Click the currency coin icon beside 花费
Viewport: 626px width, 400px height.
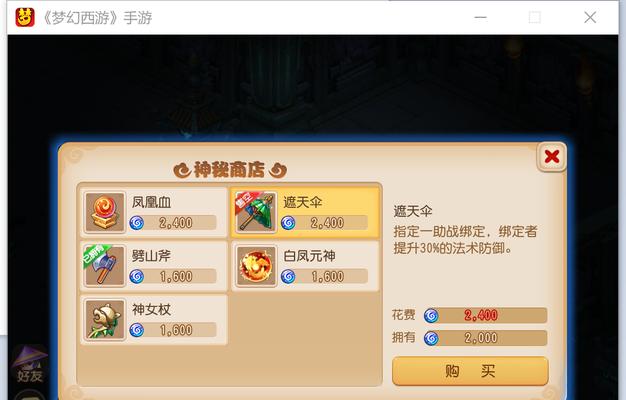[x=431, y=315]
